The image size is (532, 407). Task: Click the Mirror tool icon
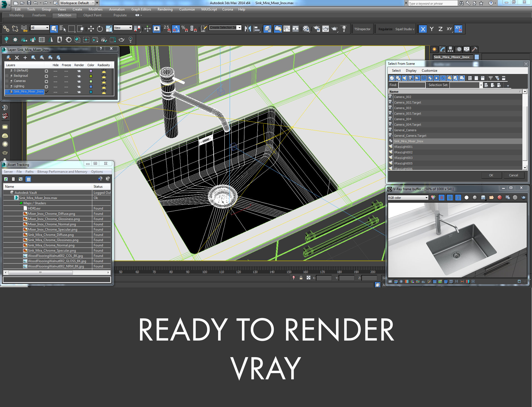click(x=248, y=29)
